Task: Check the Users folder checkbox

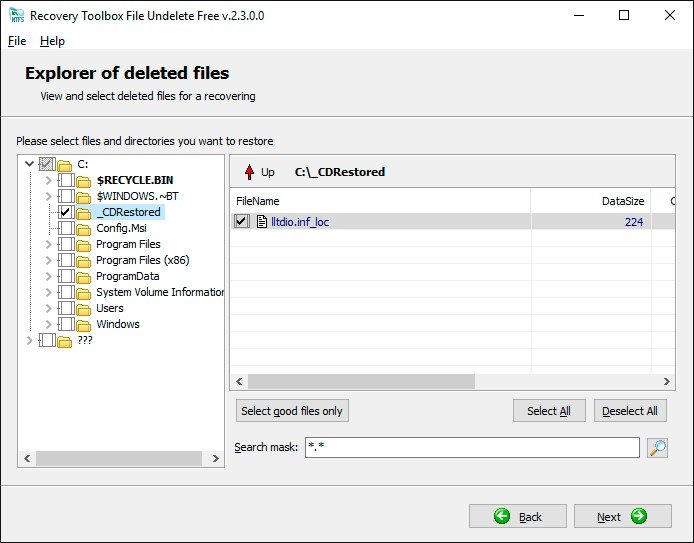Action: click(x=66, y=308)
